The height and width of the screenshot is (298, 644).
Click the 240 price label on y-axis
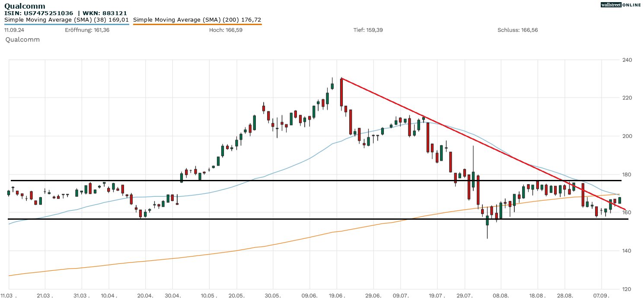[x=627, y=60]
